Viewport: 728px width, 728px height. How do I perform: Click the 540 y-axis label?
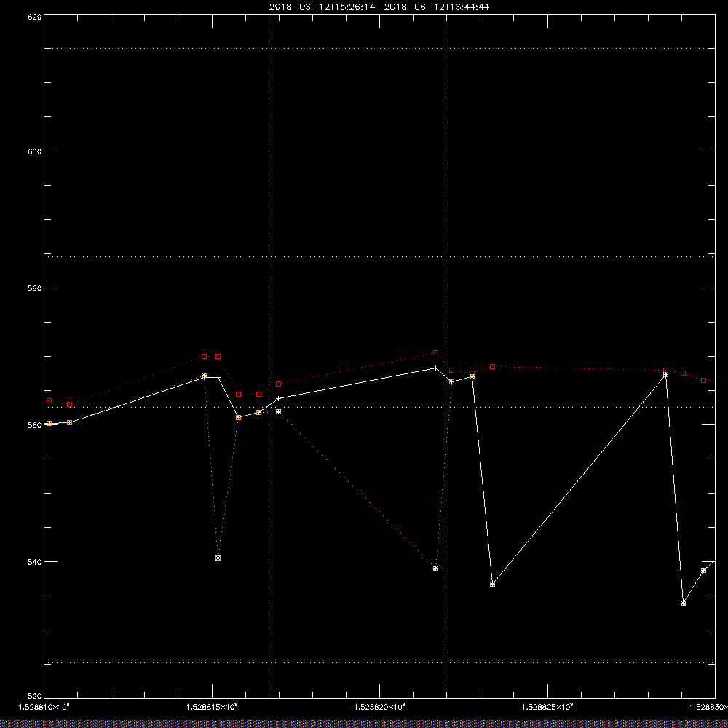(x=35, y=562)
